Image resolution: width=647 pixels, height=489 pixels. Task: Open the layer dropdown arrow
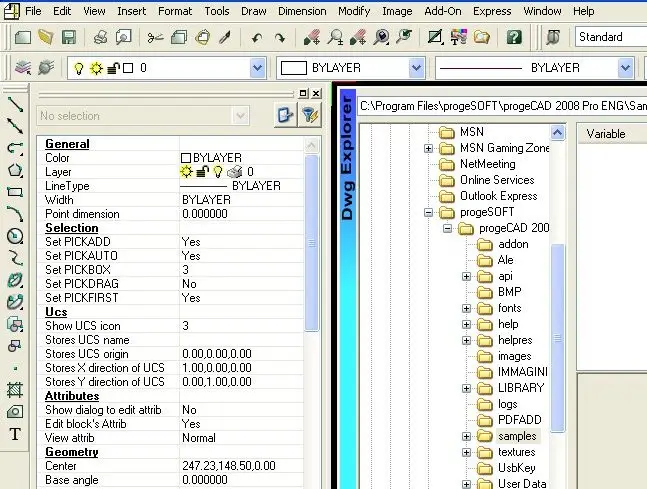[257, 68]
